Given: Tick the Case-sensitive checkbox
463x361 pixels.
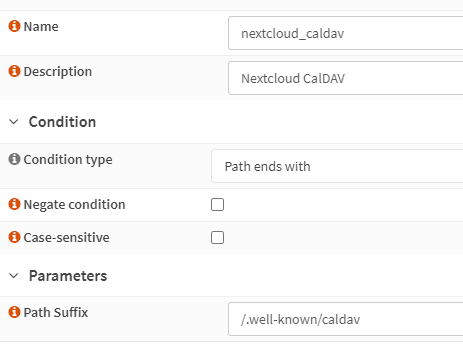Looking at the screenshot, I should coord(217,238).
